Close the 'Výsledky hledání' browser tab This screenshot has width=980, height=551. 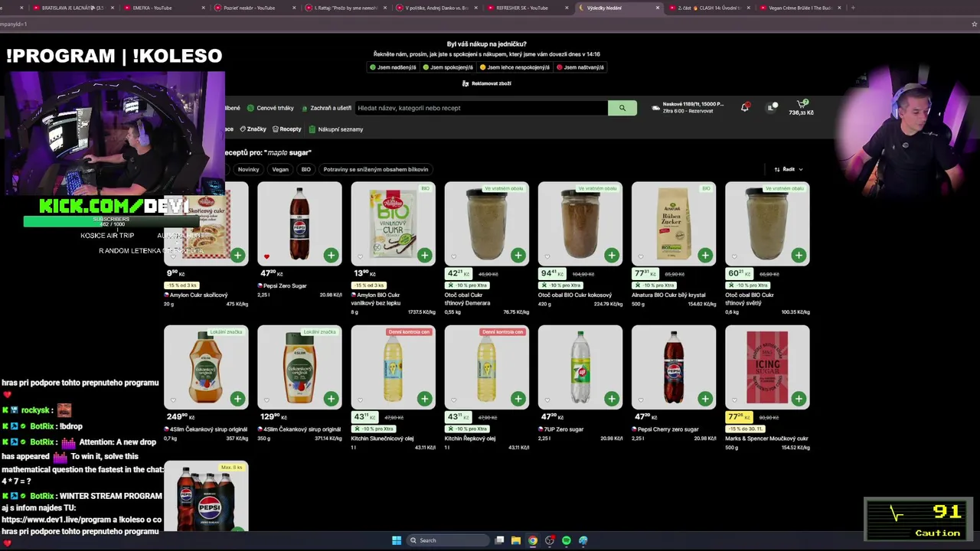click(x=657, y=8)
